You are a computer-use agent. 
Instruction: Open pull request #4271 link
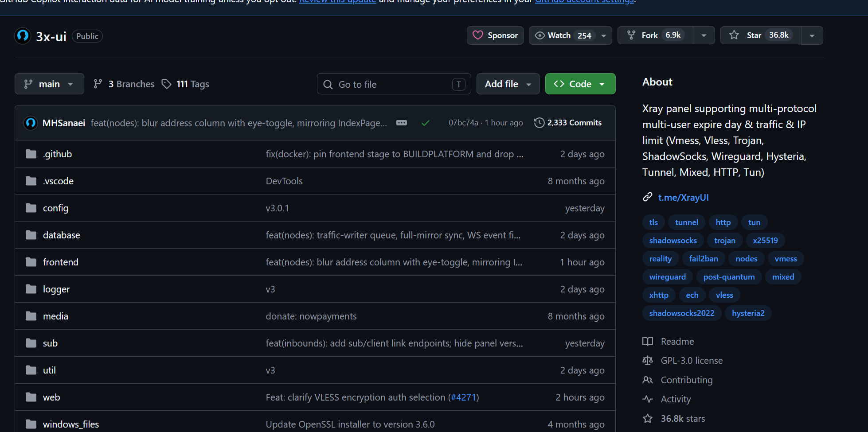[463, 397]
